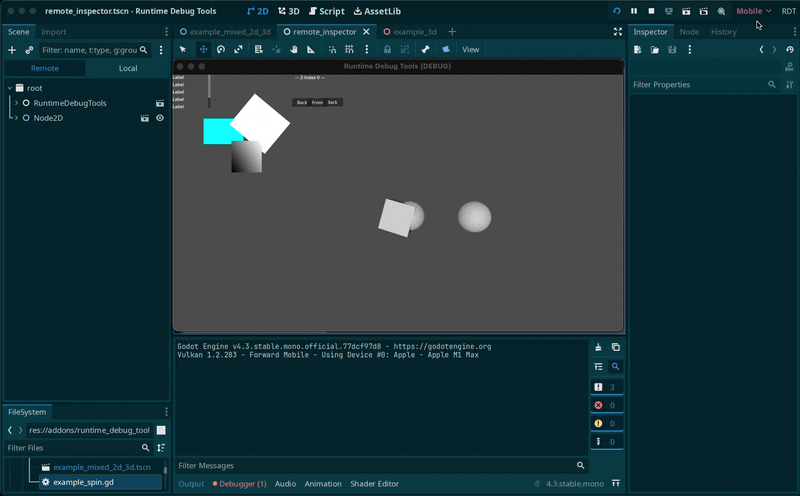This screenshot has width=800, height=496.
Task: Toggle visibility of Node2D
Action: pyautogui.click(x=160, y=118)
